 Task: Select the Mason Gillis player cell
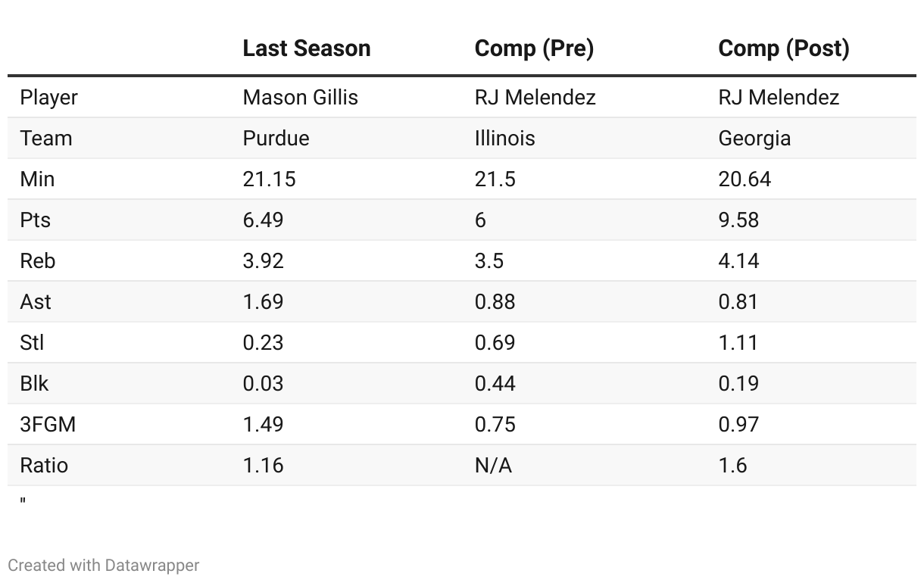coord(300,98)
